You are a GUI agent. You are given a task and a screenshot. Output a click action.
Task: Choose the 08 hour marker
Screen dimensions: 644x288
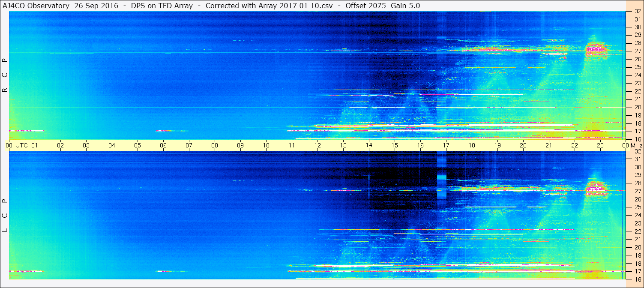pyautogui.click(x=215, y=145)
